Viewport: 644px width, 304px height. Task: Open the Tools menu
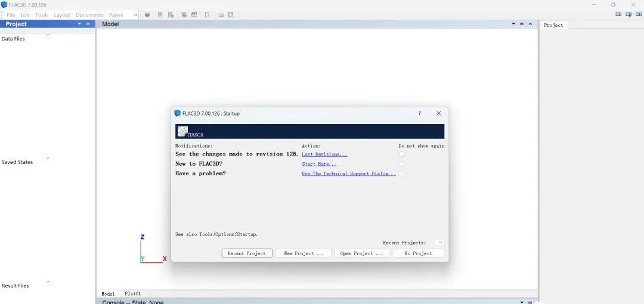pos(42,15)
